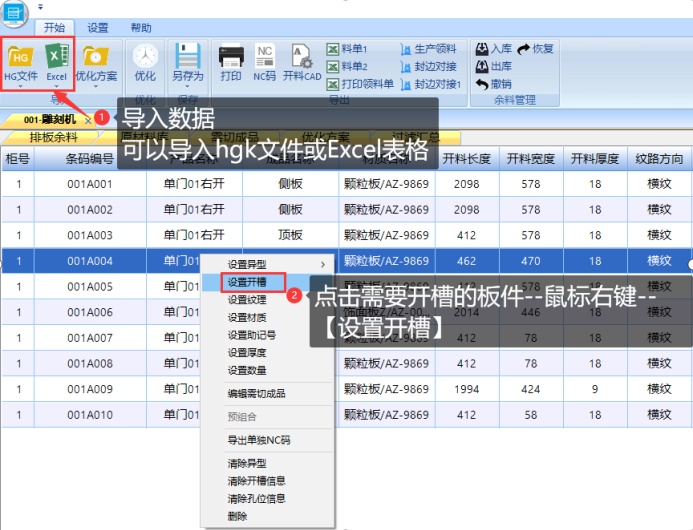Choose 设置助记号 in context menu

point(252,335)
